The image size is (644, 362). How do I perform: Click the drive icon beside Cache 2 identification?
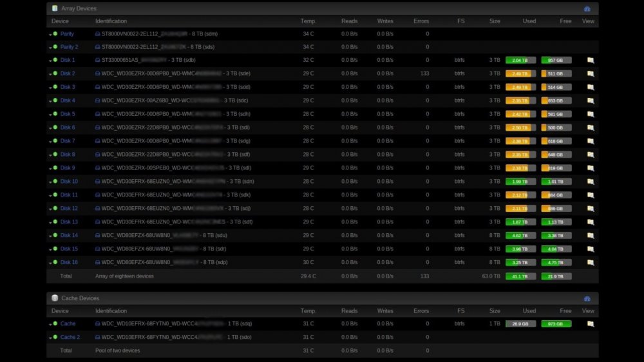coord(97,338)
